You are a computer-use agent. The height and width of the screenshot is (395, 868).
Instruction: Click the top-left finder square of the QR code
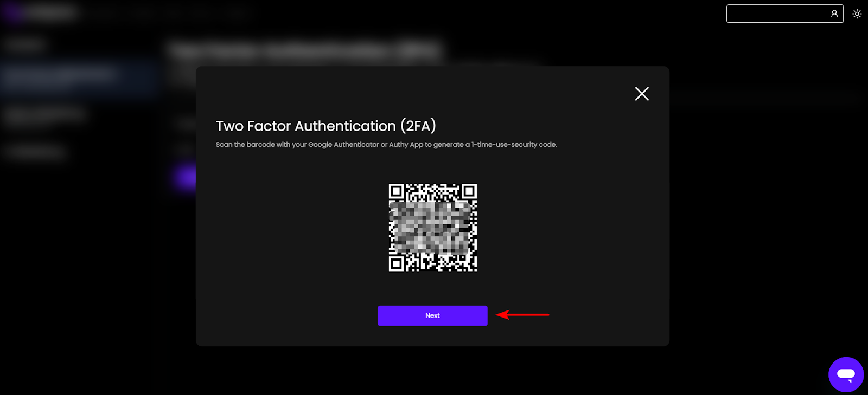point(396,191)
